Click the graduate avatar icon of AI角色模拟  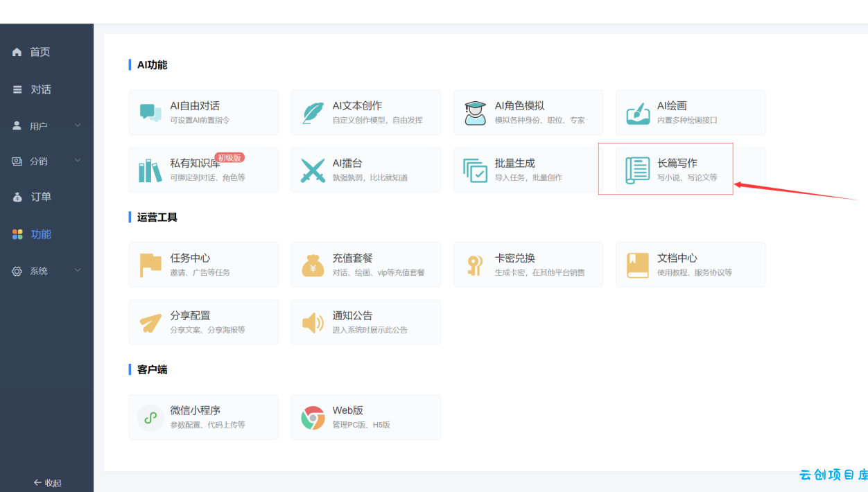click(x=475, y=112)
